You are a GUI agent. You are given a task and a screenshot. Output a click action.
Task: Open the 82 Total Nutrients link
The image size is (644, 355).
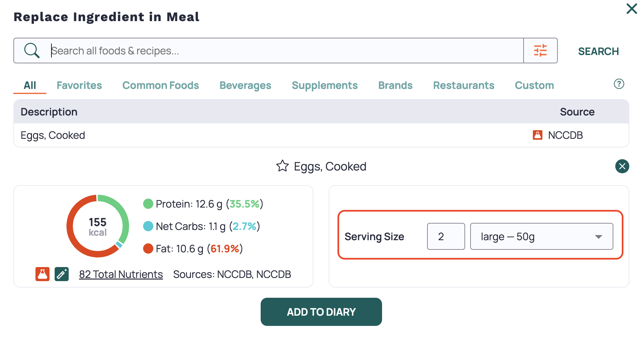point(121,274)
